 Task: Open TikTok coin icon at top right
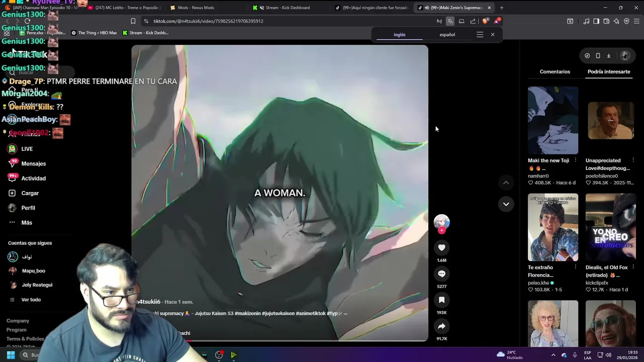(587, 56)
